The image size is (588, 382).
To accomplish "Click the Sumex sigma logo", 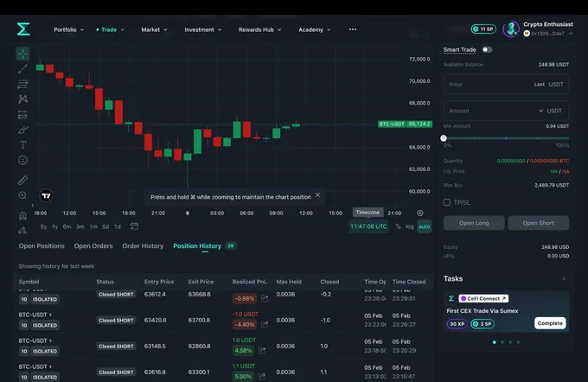I will [23, 29].
